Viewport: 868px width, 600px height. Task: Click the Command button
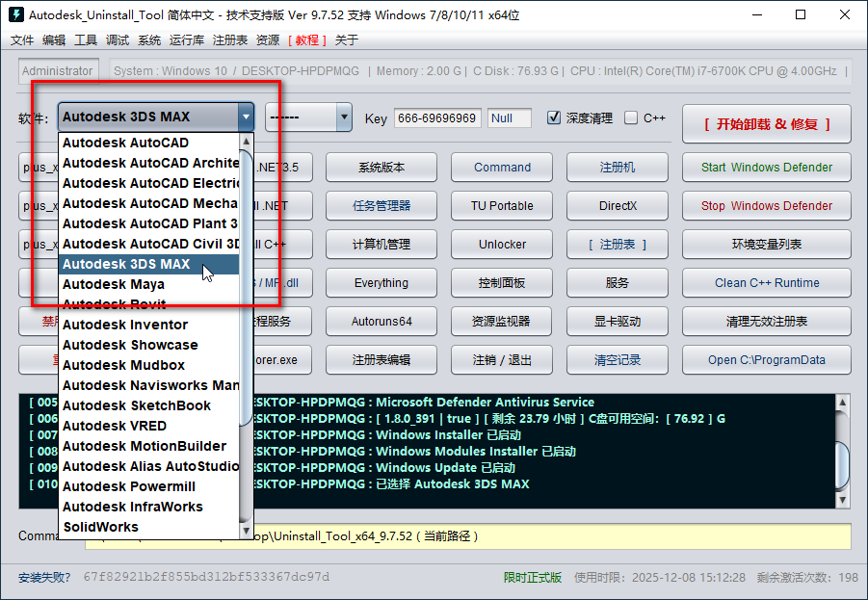[x=502, y=168]
